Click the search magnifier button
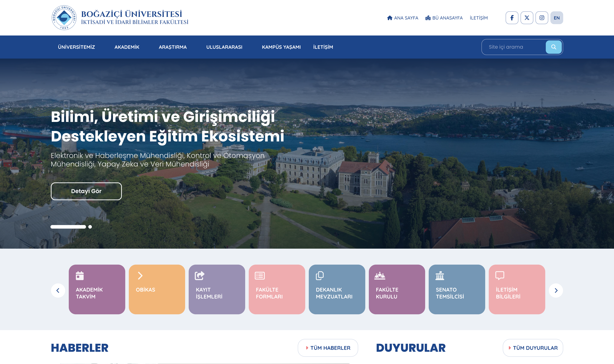The image size is (614, 364). (x=554, y=47)
